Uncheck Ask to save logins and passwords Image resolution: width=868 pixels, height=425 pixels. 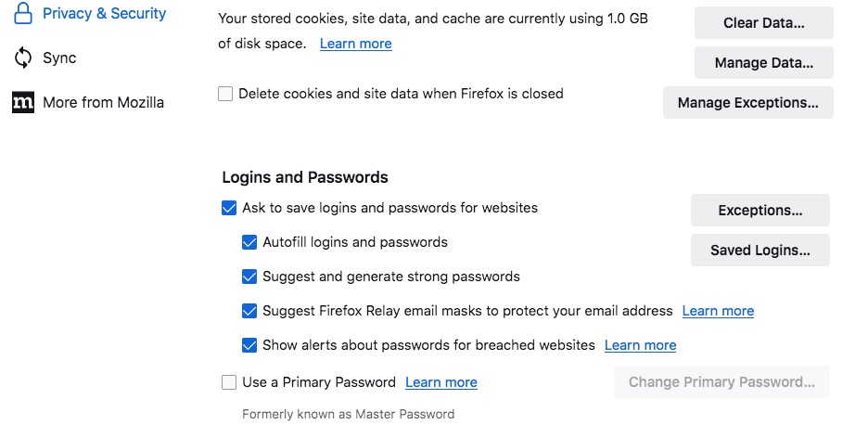point(229,209)
